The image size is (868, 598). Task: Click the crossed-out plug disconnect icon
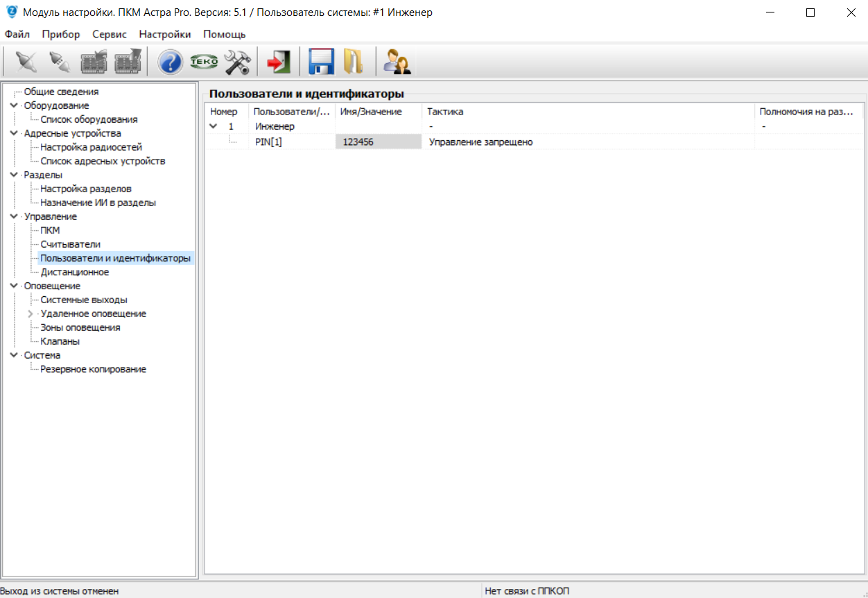(x=26, y=62)
